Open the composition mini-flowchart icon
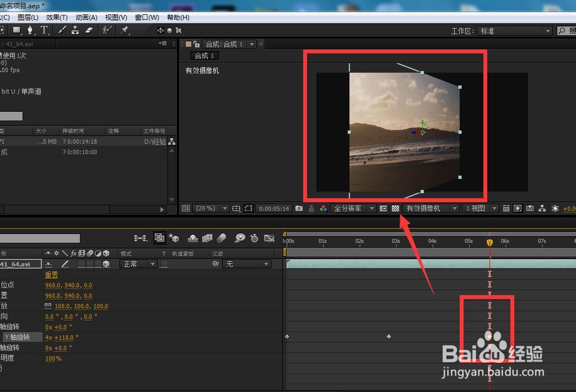The image size is (576, 392). (x=141, y=238)
